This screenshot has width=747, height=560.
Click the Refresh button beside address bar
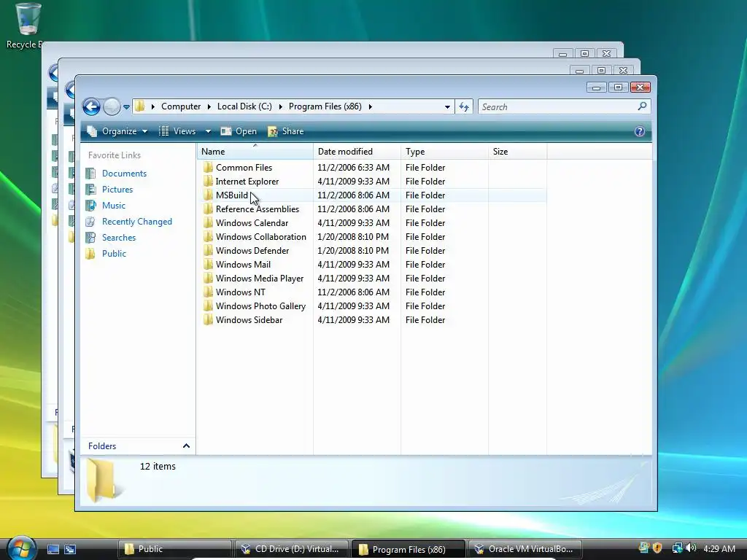coord(464,106)
